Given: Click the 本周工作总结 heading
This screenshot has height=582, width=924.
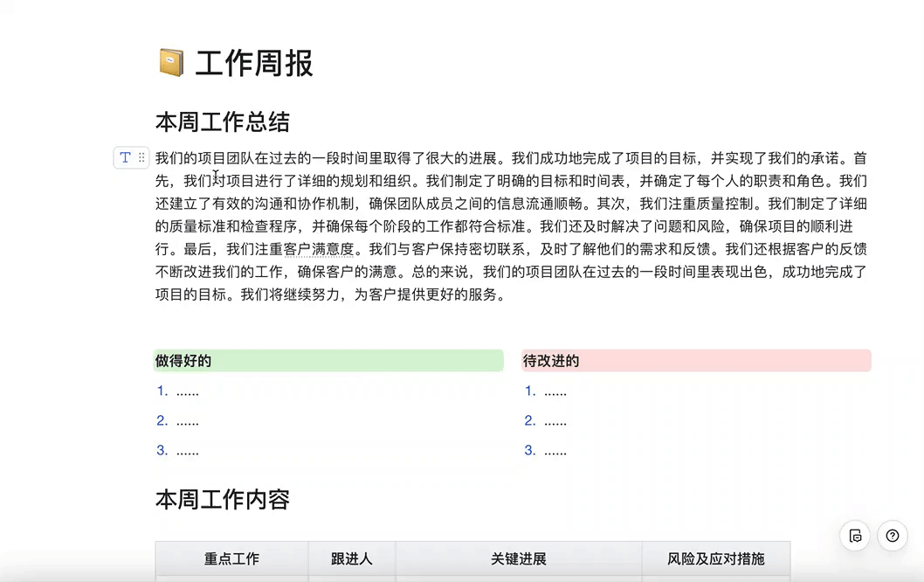Looking at the screenshot, I should [x=223, y=122].
